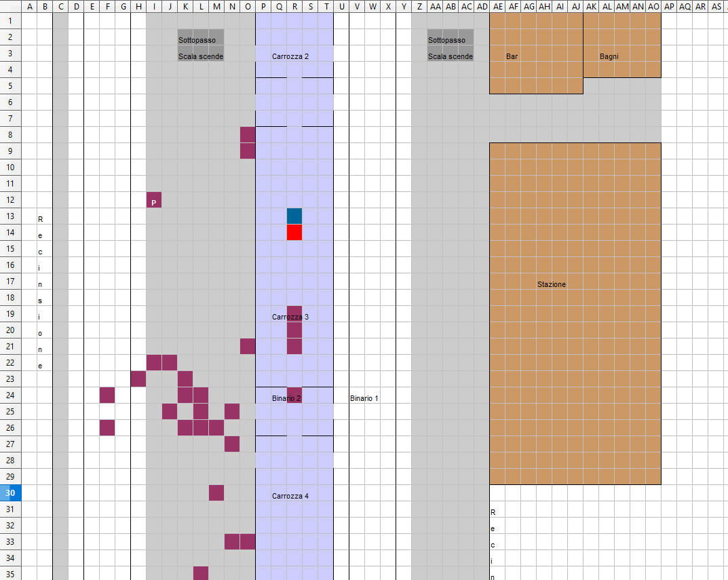Click the row header 17
The height and width of the screenshot is (580, 728).
click(11, 281)
